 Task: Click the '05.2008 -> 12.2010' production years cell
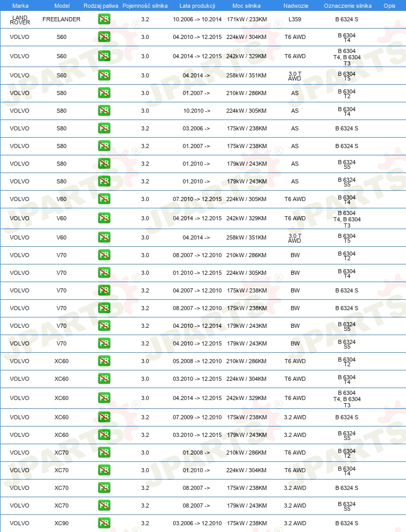click(197, 361)
